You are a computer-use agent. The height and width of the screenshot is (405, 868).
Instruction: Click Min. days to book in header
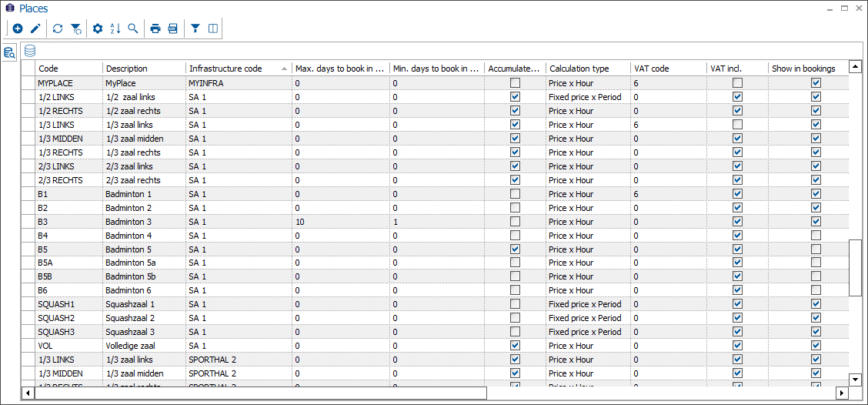click(437, 69)
